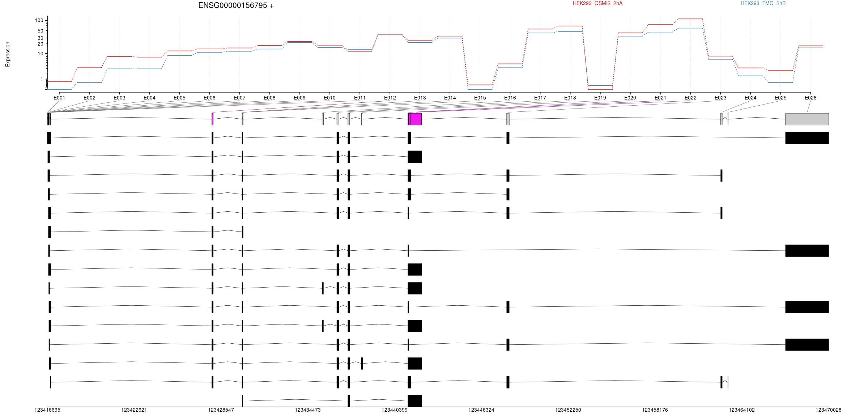868x416 pixels.
Task: Click exon label E022
Action: pyautogui.click(x=690, y=98)
